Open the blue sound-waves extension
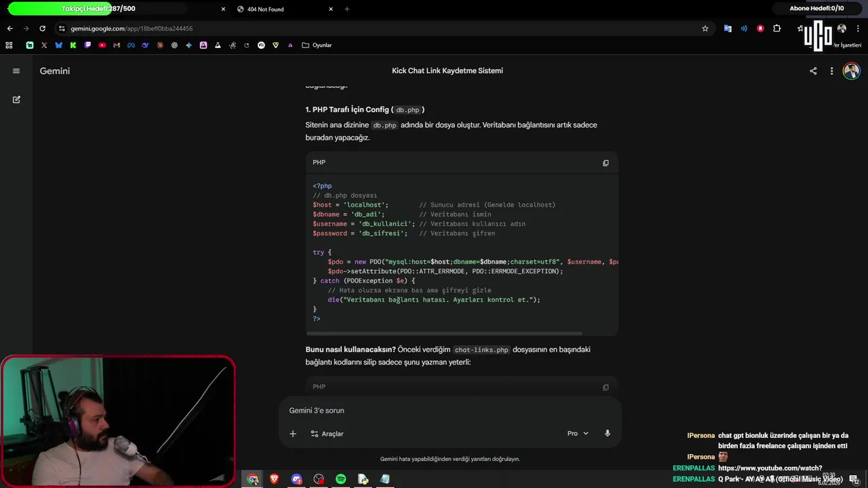 point(744,28)
